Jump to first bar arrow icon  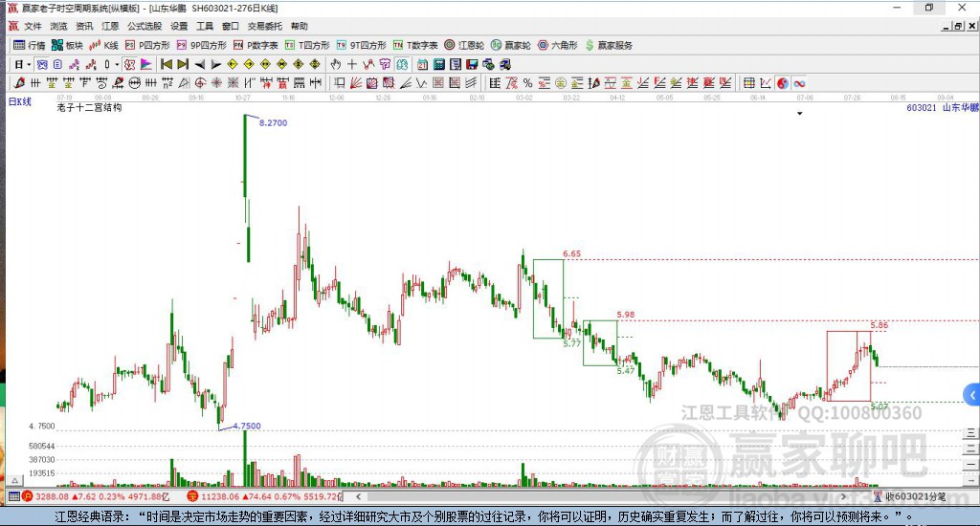point(167,64)
